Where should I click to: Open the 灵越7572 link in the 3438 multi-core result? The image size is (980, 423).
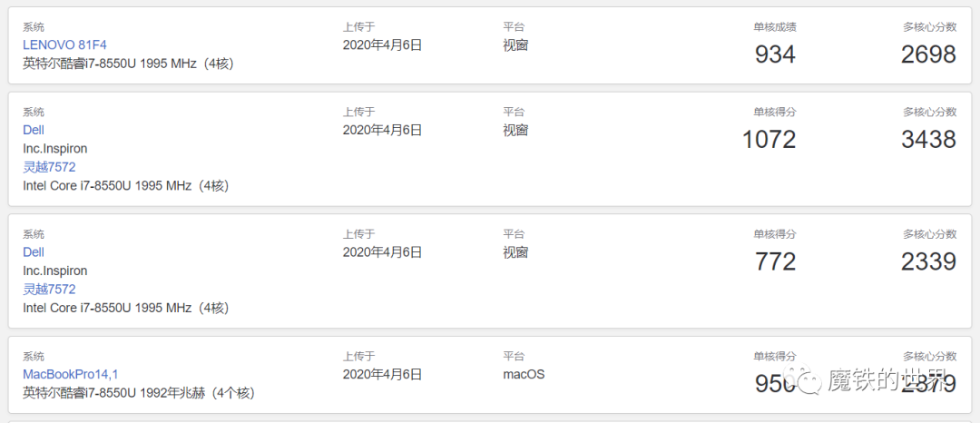(49, 167)
